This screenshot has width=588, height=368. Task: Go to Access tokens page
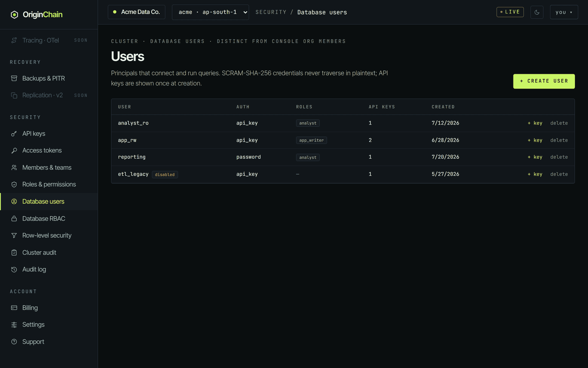point(49,150)
